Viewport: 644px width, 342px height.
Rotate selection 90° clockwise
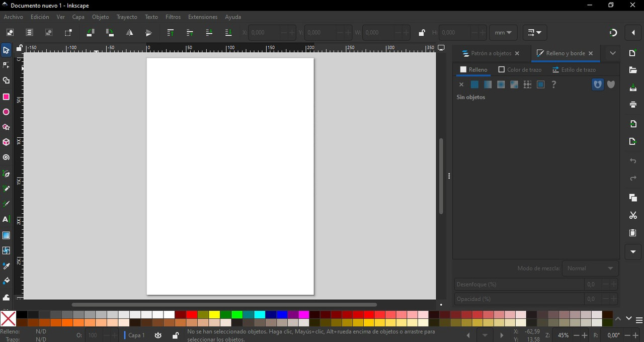coord(110,33)
